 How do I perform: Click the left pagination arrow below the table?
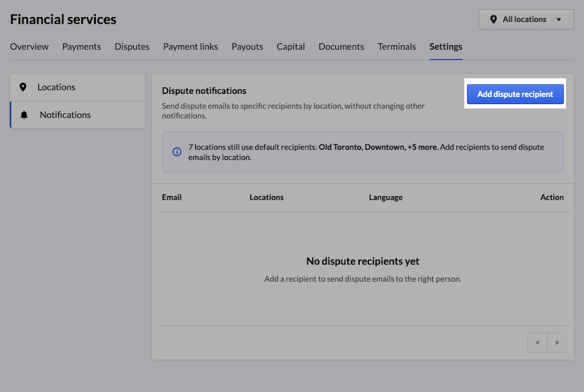[537, 342]
